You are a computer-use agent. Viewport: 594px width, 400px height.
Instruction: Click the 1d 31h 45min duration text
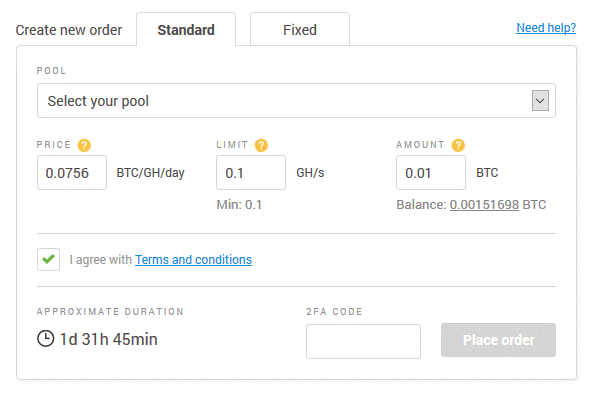[109, 339]
